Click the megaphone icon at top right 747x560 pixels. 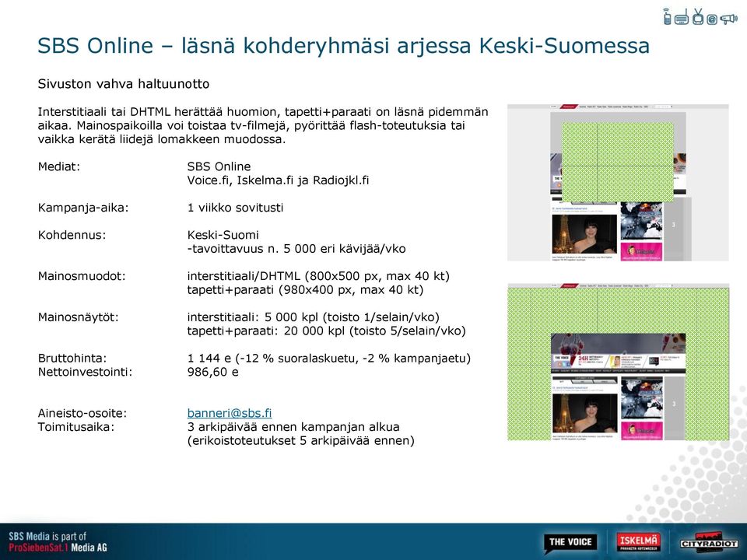(x=728, y=19)
